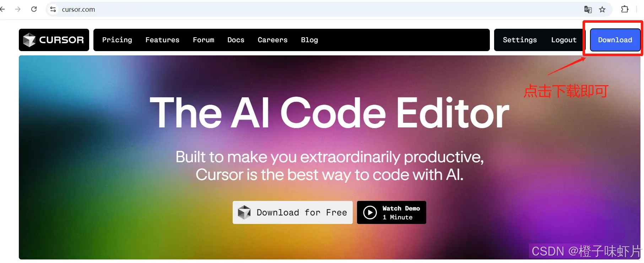Open the extensions puzzle icon
Screen dimensions: 644x263
[625, 9]
